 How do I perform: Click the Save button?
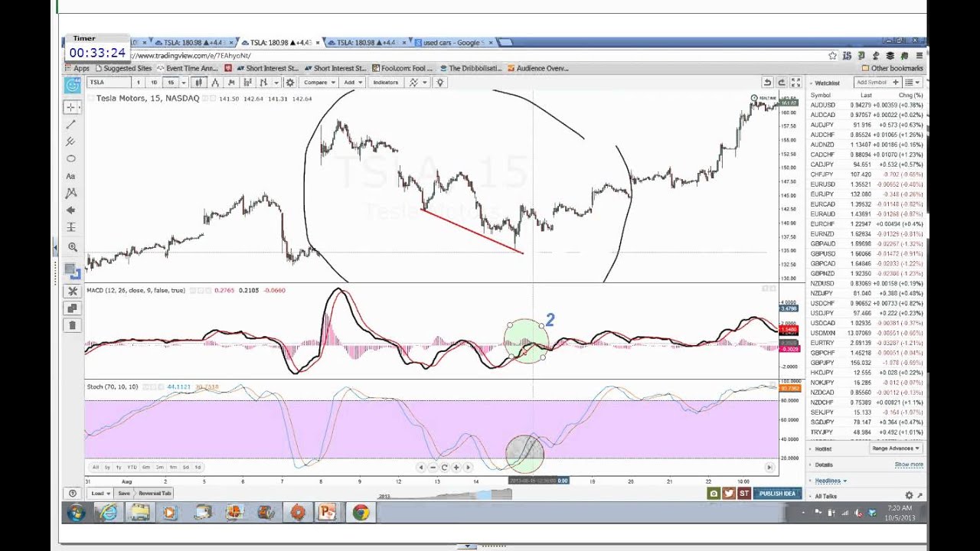pyautogui.click(x=124, y=494)
